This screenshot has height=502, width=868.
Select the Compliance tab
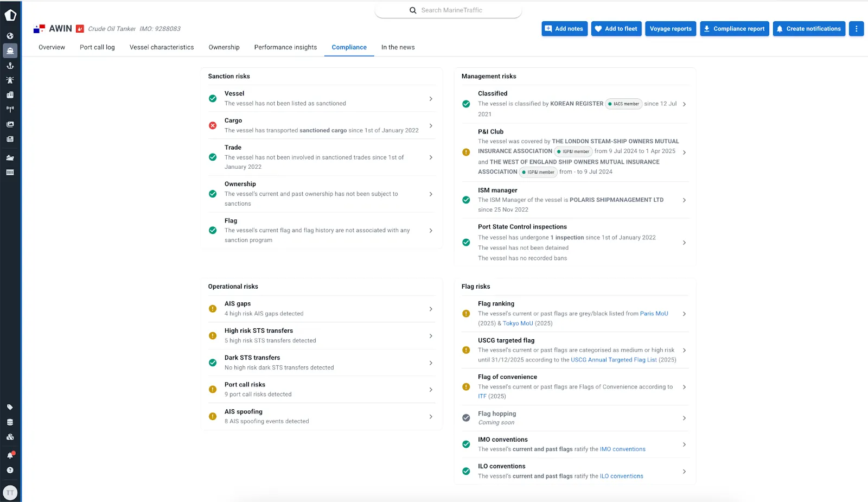pos(349,47)
